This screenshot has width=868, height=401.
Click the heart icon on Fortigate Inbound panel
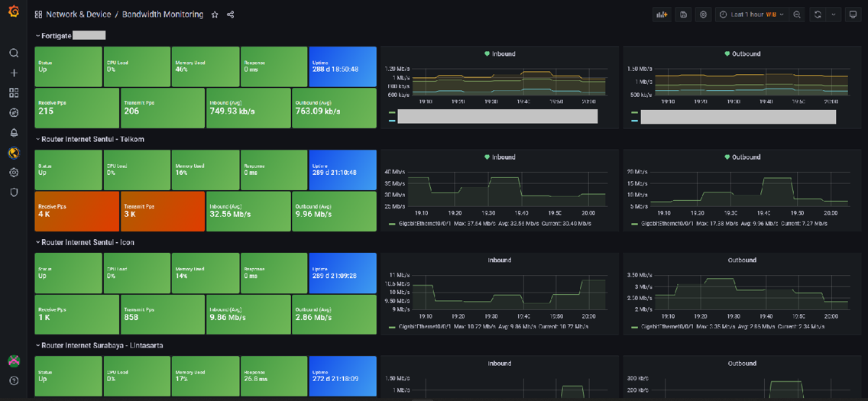pos(487,54)
